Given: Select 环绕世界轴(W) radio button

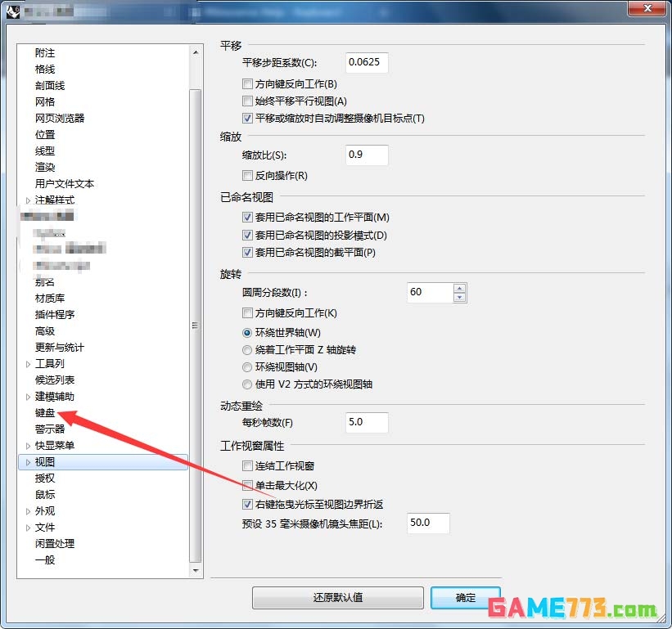Looking at the screenshot, I should coord(247,333).
